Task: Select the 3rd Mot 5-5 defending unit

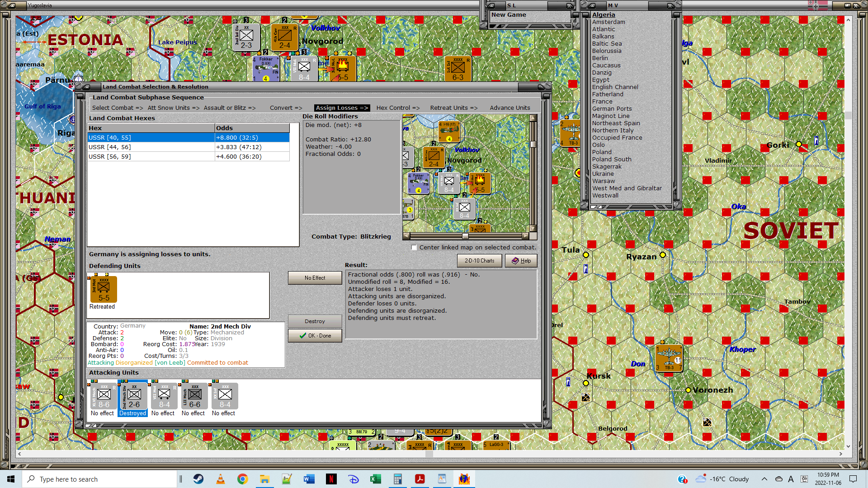Action: [x=104, y=289]
